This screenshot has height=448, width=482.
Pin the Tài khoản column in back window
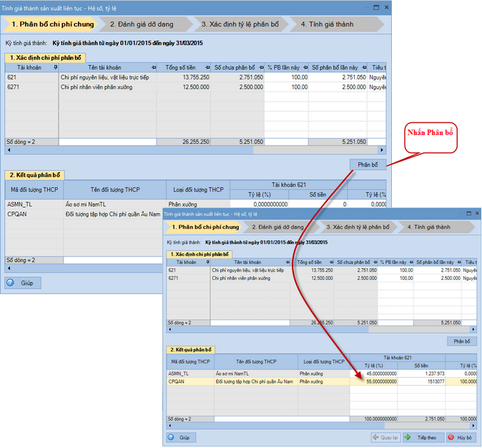(55, 67)
